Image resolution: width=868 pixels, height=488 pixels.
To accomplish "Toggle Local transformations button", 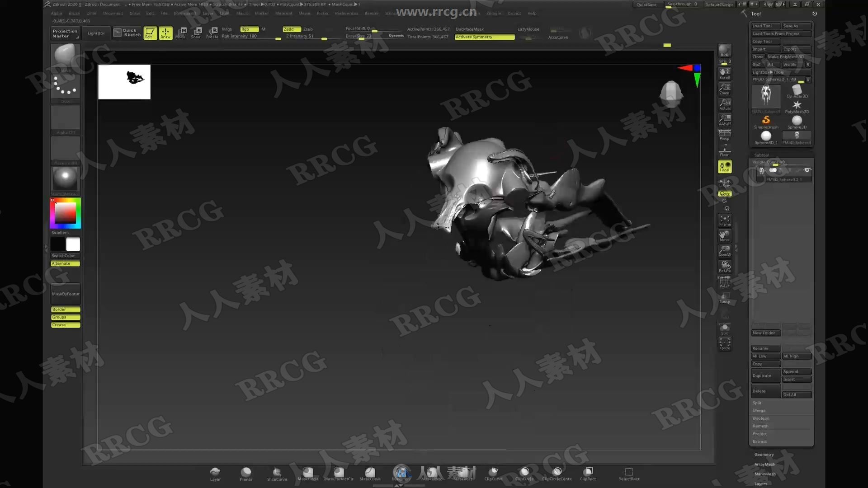I will point(725,167).
